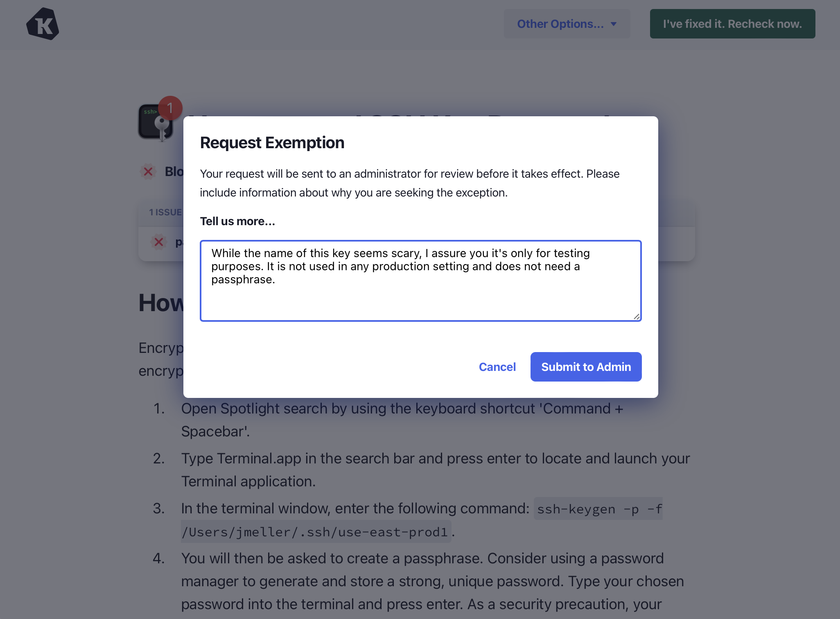Click the "1 ISSUE" section header
The width and height of the screenshot is (840, 619).
click(x=165, y=212)
